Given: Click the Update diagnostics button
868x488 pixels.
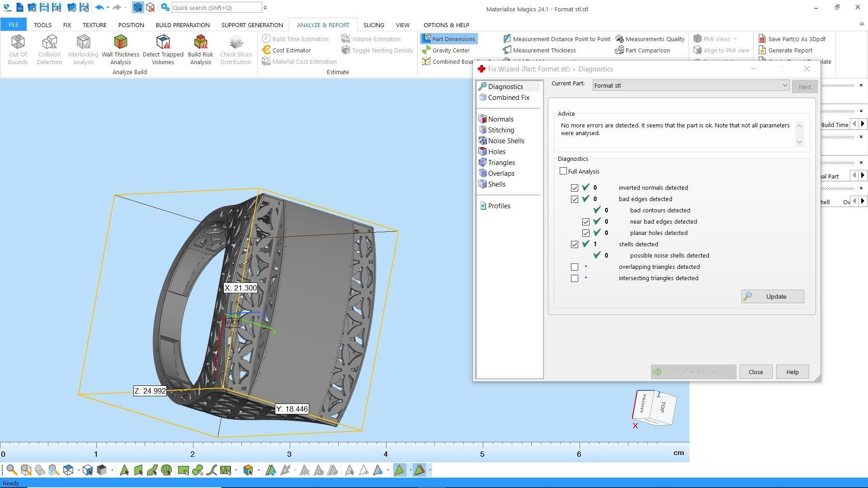Looking at the screenshot, I should click(x=772, y=296).
